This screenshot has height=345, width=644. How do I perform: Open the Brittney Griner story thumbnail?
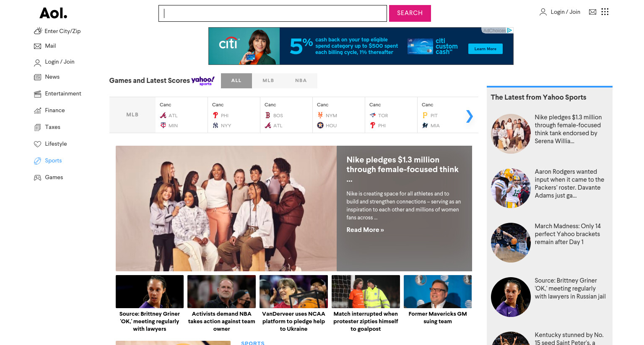point(150,292)
